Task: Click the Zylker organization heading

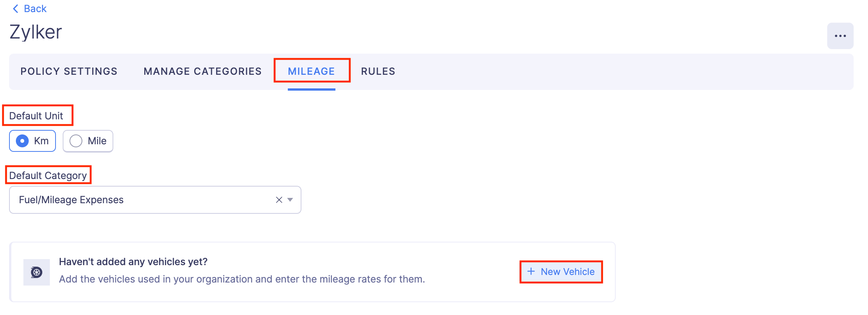Action: (36, 32)
